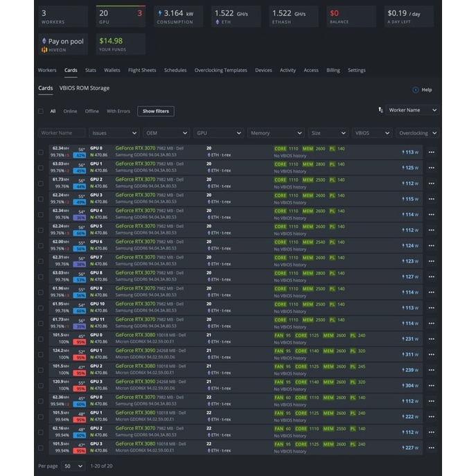
Task: Open three-dot menu for the 311 W card
Action: tap(431, 354)
